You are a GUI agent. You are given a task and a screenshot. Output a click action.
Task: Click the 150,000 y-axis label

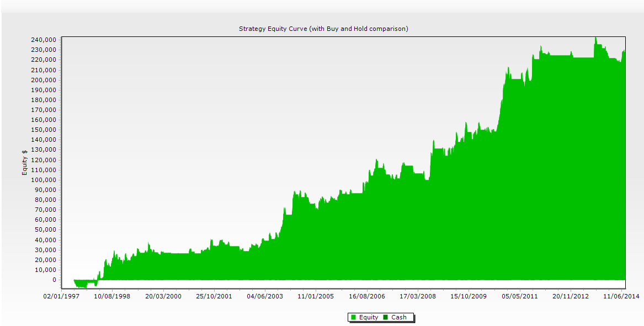44,130
